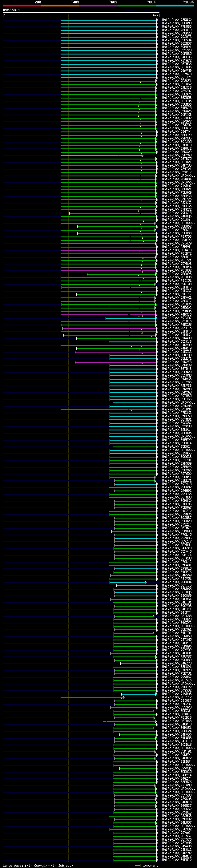Open hit UniRef100_Q9LN20
The width and height of the screenshot is (197, 868).
click(x=176, y=372)
